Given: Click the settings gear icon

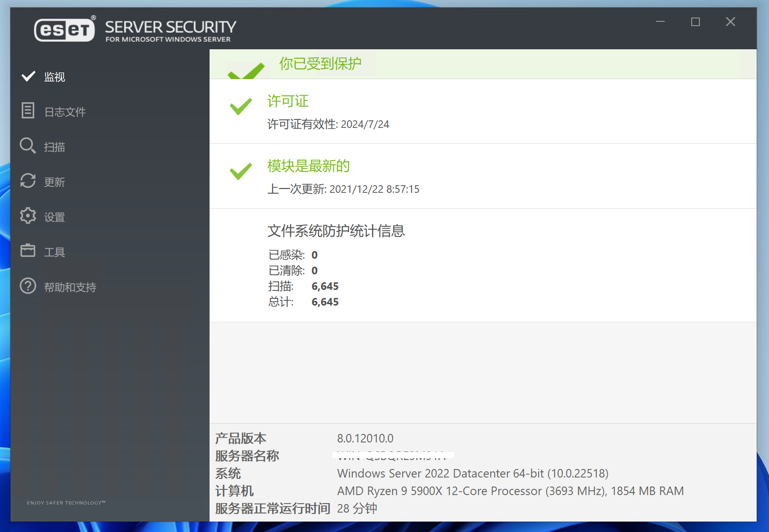Looking at the screenshot, I should tap(28, 216).
